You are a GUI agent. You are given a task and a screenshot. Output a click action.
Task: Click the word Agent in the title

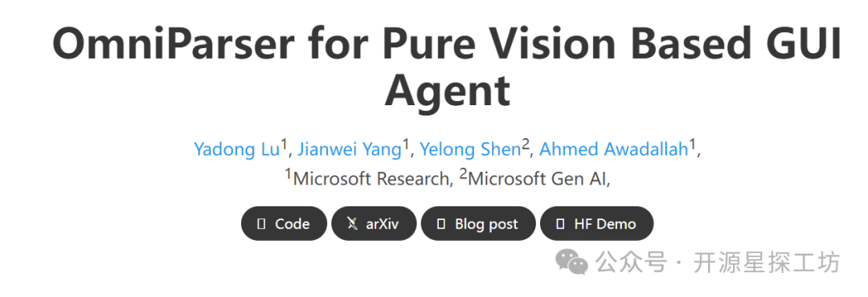pos(447,90)
